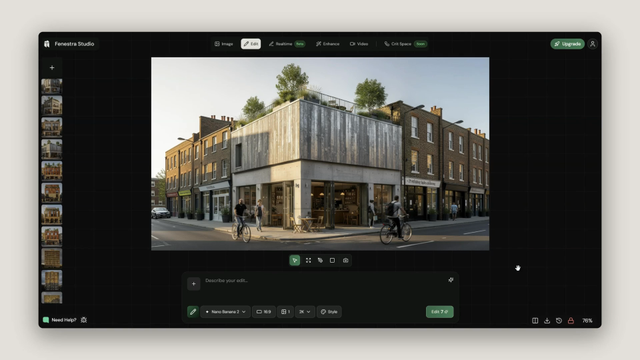
Task: Toggle the split compare view icon
Action: pos(535,321)
